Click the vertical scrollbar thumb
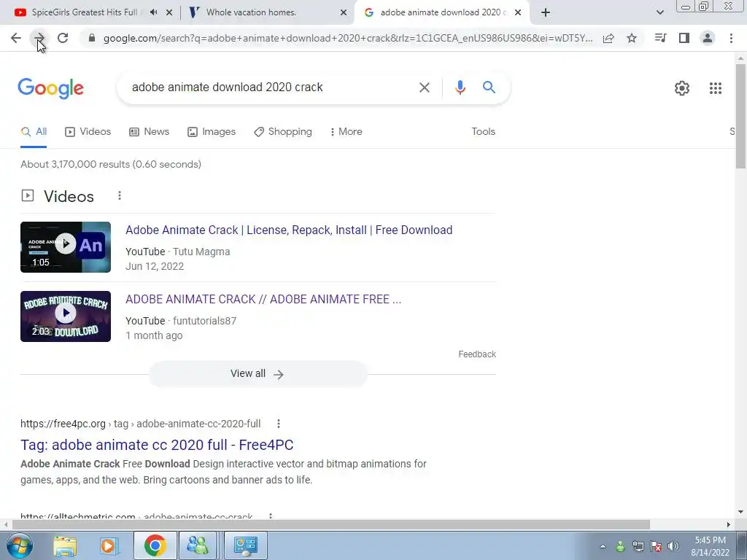This screenshot has height=560, width=747. point(741,116)
